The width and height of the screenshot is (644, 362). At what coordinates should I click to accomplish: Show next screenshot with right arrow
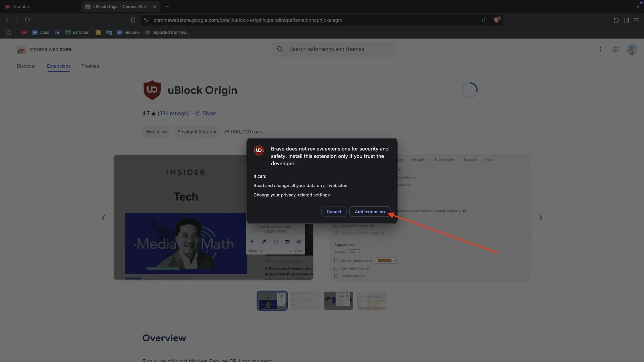pos(541,218)
